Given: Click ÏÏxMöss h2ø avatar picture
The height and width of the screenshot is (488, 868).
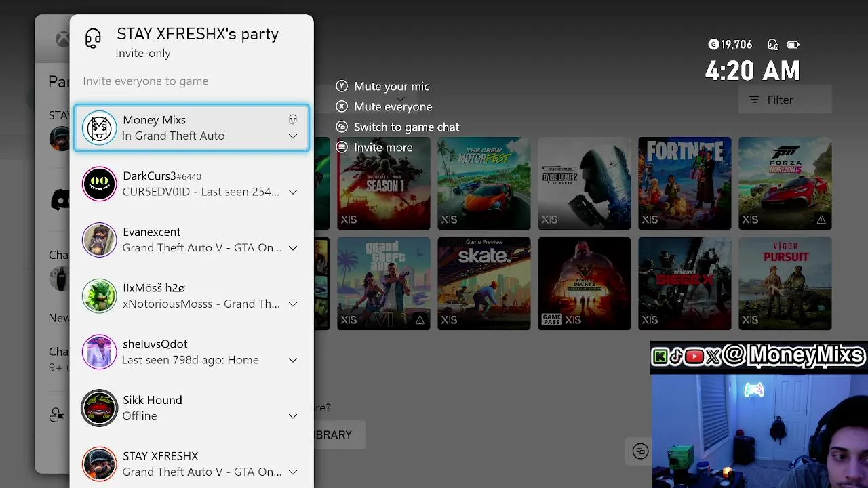Looking at the screenshot, I should 100,296.
